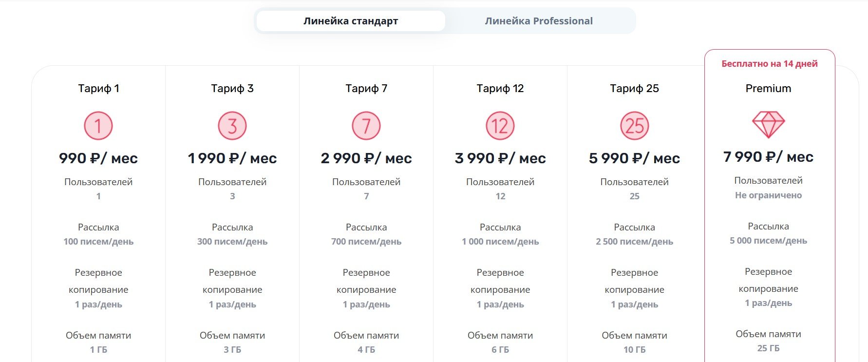The height and width of the screenshot is (362, 868).
Task: Click the circled number 7 tariff icon
Action: (366, 126)
